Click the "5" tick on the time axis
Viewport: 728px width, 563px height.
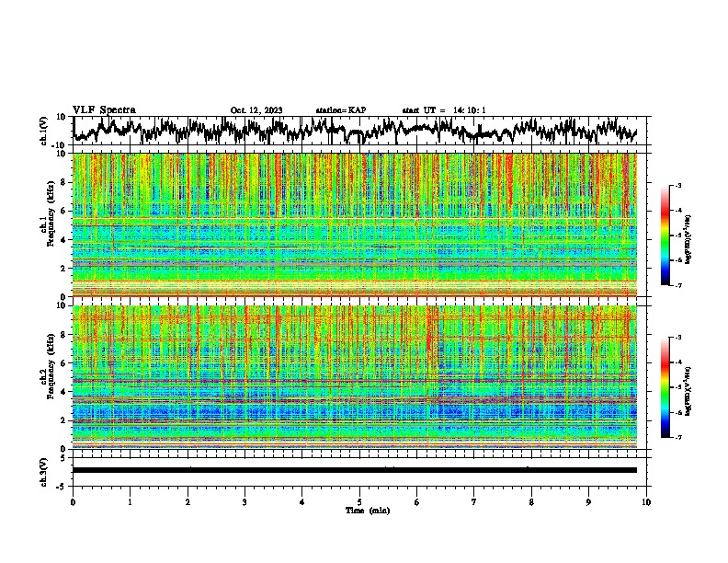click(x=359, y=502)
